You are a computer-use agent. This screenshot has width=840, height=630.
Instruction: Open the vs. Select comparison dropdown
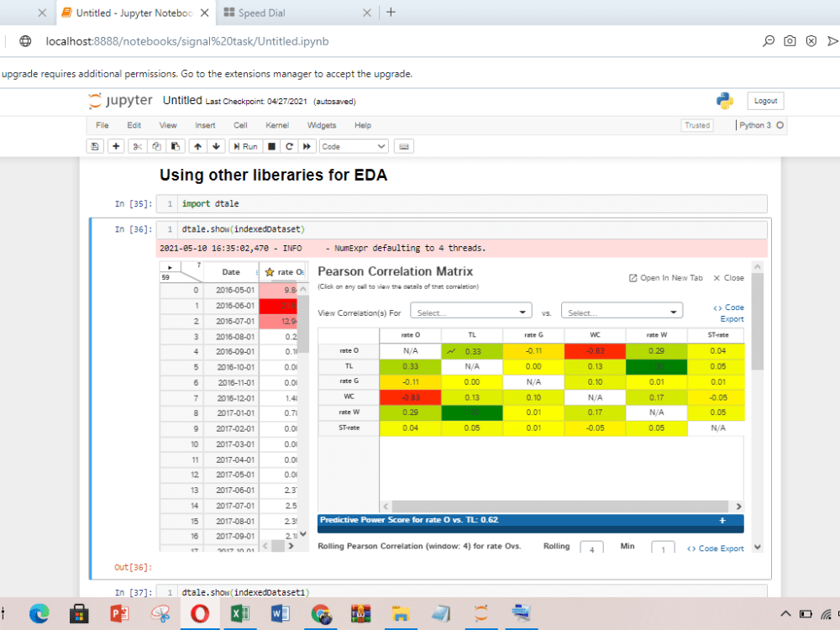click(x=622, y=310)
